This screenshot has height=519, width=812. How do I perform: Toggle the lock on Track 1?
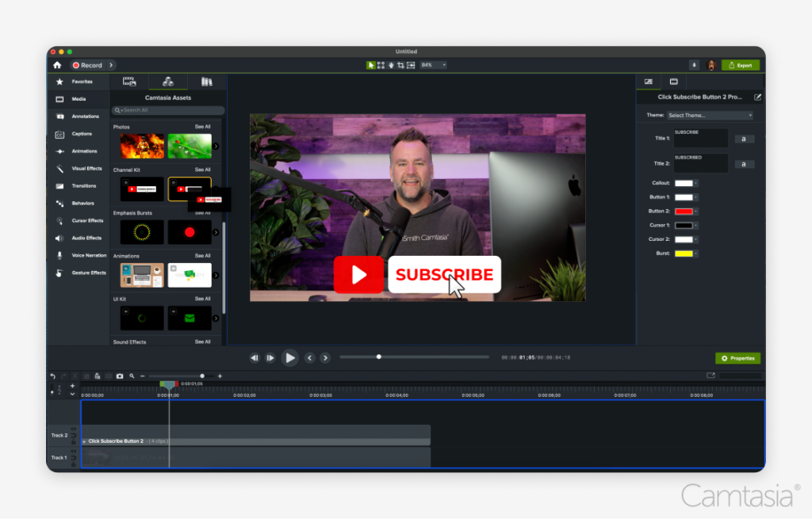click(74, 464)
